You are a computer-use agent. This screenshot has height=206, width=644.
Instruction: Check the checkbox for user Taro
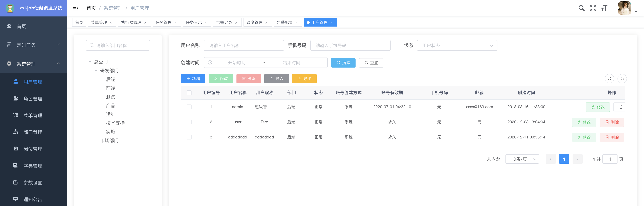pyautogui.click(x=189, y=122)
